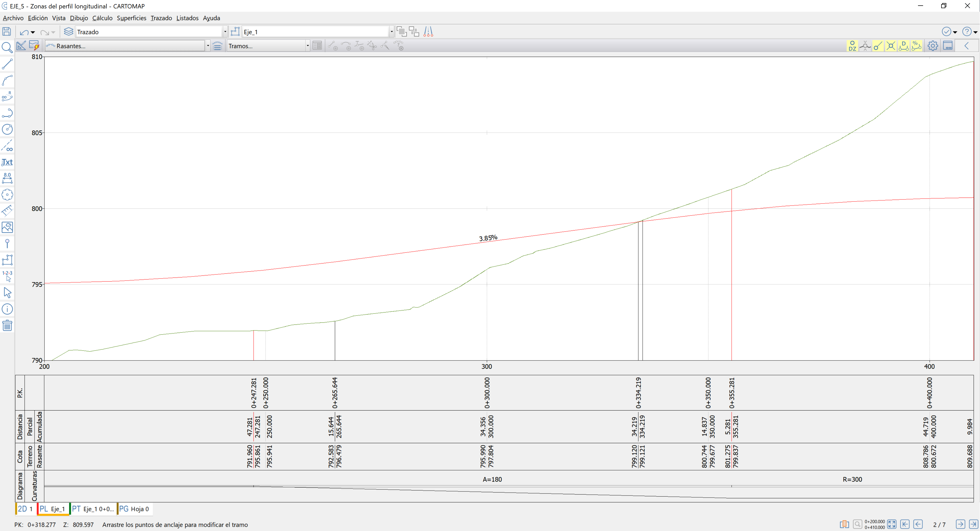Toggle the percent slope labels option

pos(916,46)
